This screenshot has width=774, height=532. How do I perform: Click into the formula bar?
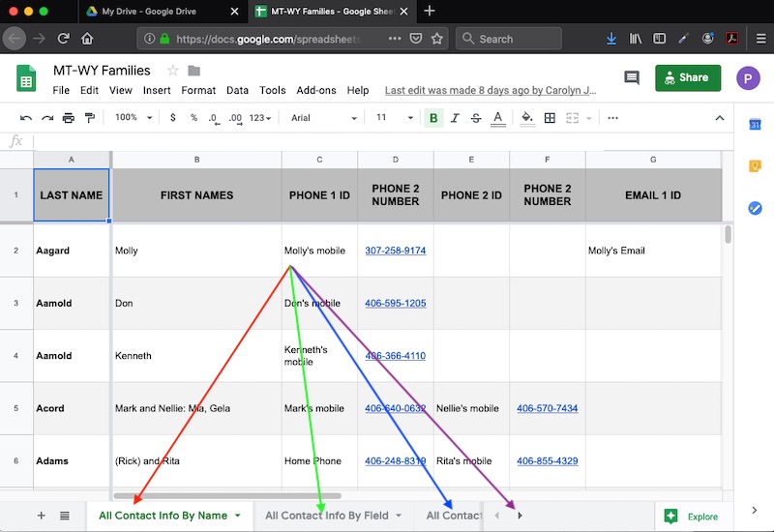(383, 141)
